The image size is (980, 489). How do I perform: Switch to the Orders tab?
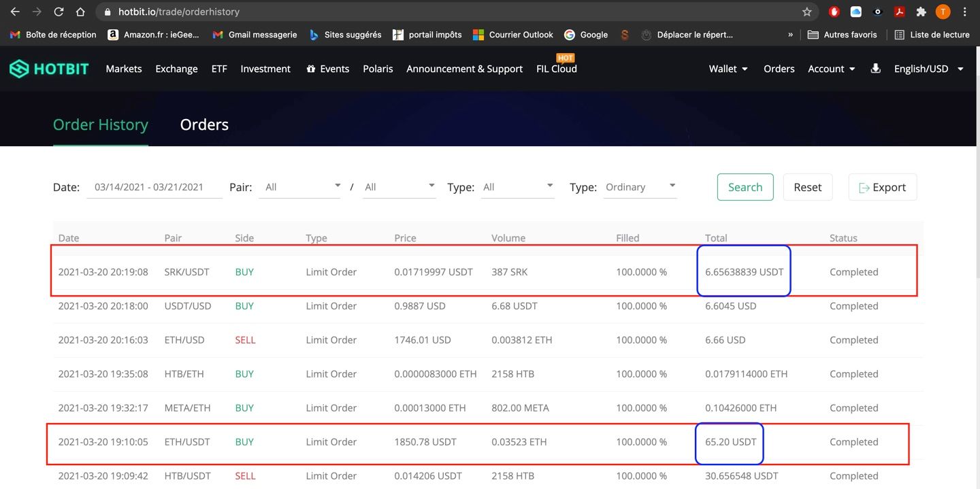pos(204,124)
